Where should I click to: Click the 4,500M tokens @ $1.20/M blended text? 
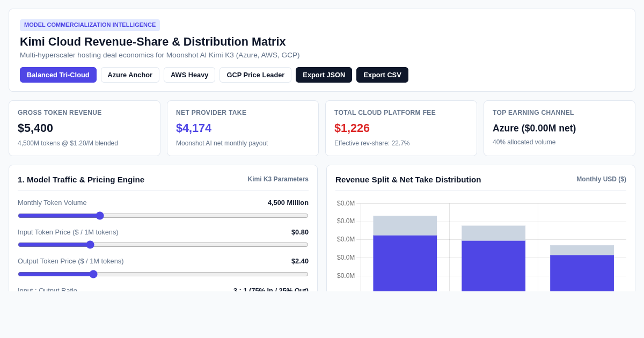(68, 143)
